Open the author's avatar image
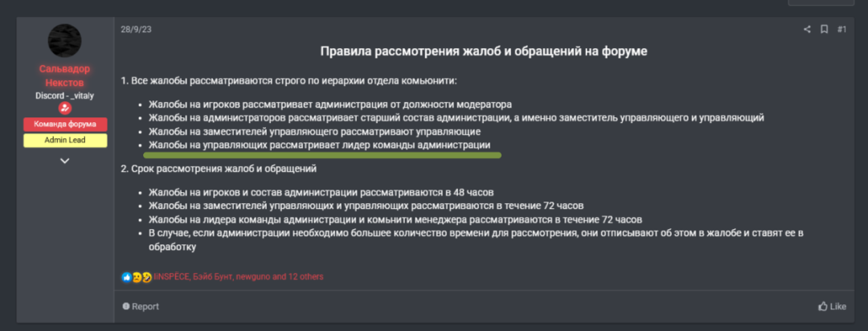This screenshot has width=868, height=331. 65,40
